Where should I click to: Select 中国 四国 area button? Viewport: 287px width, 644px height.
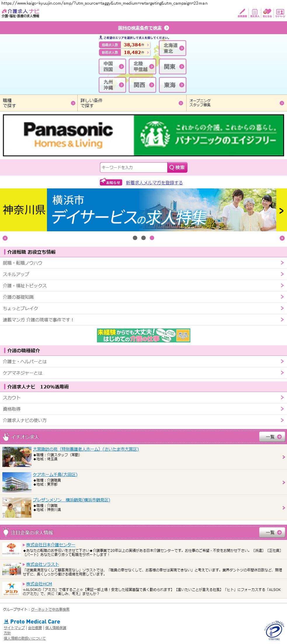pyautogui.click(x=112, y=66)
